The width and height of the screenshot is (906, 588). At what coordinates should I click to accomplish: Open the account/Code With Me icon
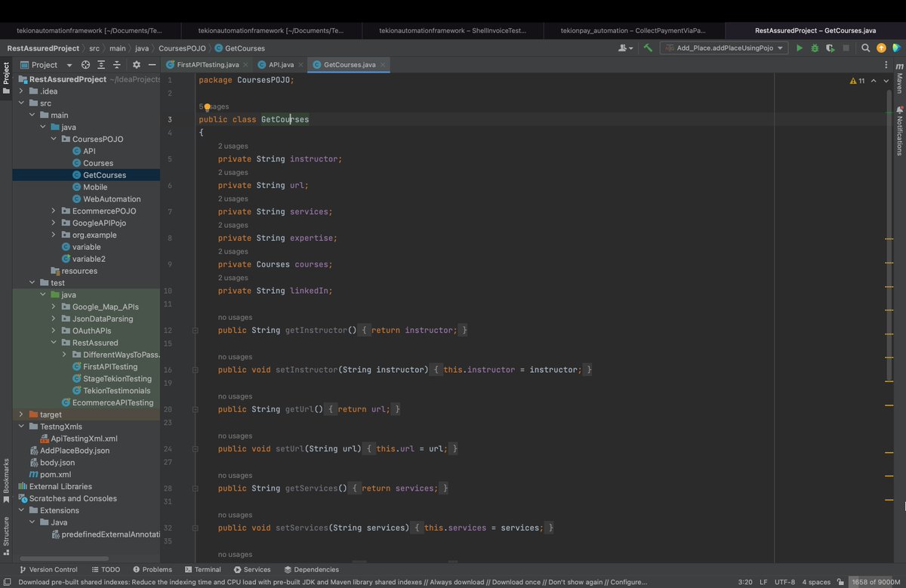pos(625,48)
